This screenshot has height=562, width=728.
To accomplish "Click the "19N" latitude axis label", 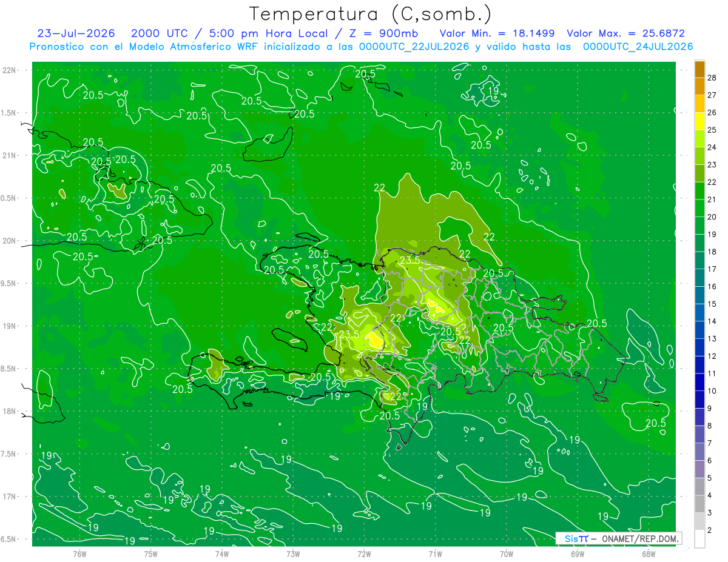I will pos(10,326).
